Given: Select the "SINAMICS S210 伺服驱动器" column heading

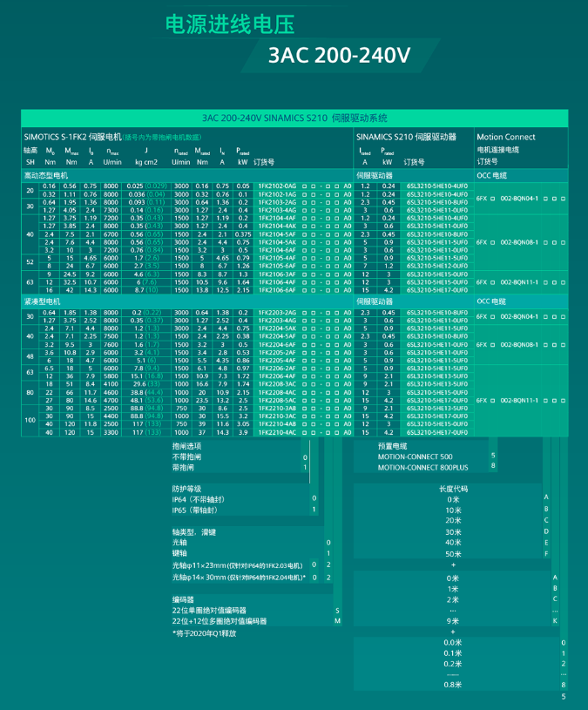Looking at the screenshot, I should pos(406,137).
